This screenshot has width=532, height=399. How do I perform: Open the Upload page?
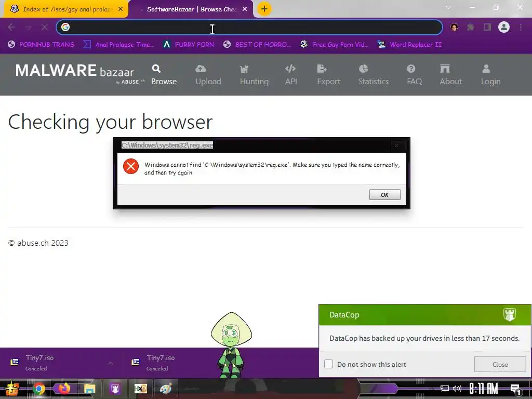[x=208, y=75]
